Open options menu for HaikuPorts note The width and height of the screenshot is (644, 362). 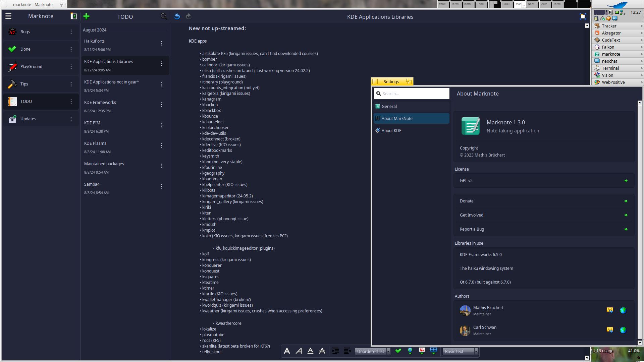[x=162, y=44]
